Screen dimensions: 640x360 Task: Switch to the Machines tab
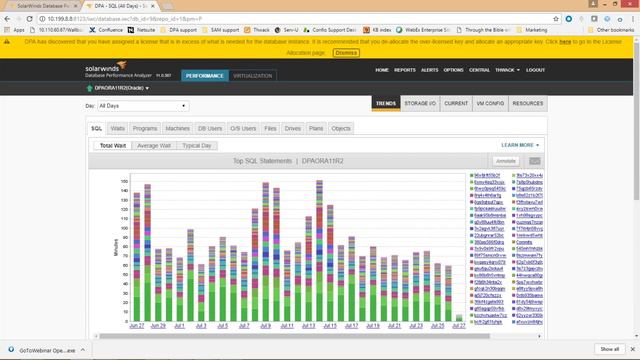coord(178,128)
